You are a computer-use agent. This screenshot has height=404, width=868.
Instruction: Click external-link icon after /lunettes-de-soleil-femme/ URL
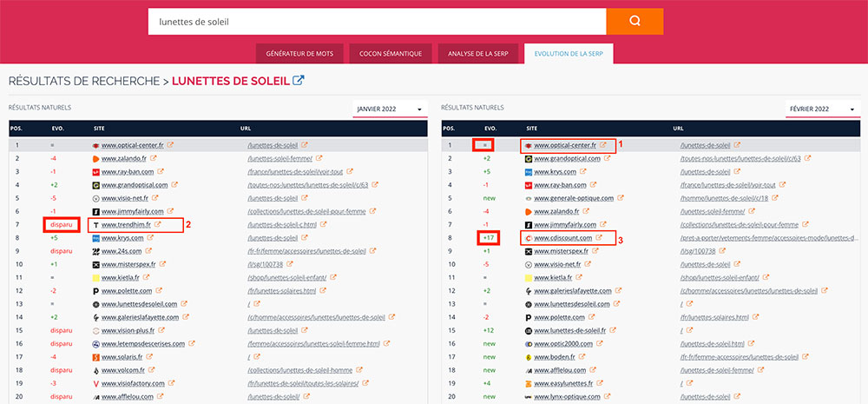point(760,370)
